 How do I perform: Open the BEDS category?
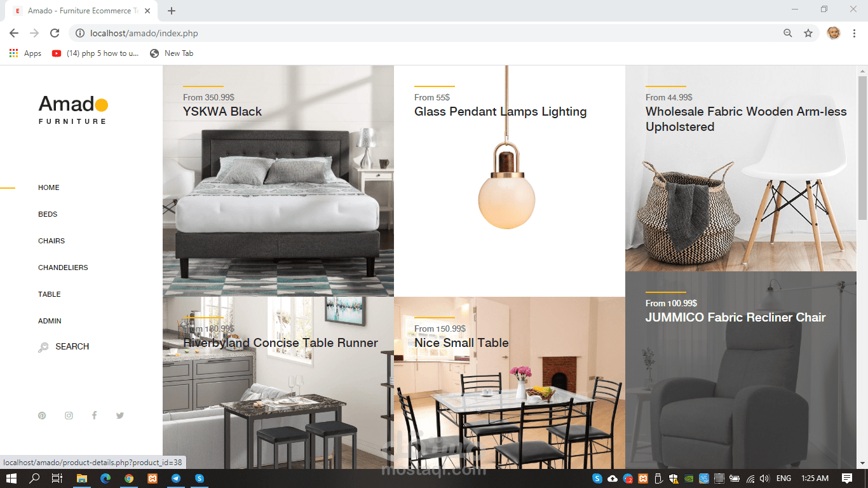point(48,214)
